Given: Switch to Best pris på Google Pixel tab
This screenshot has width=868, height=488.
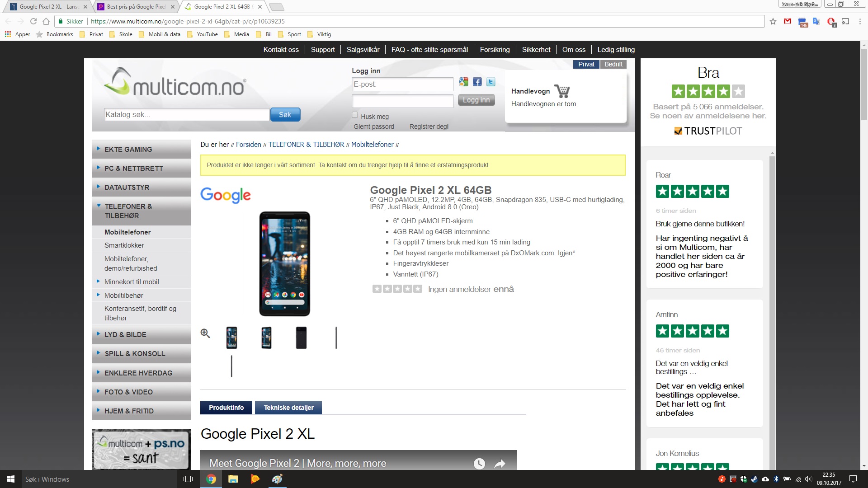Looking at the screenshot, I should [x=136, y=7].
